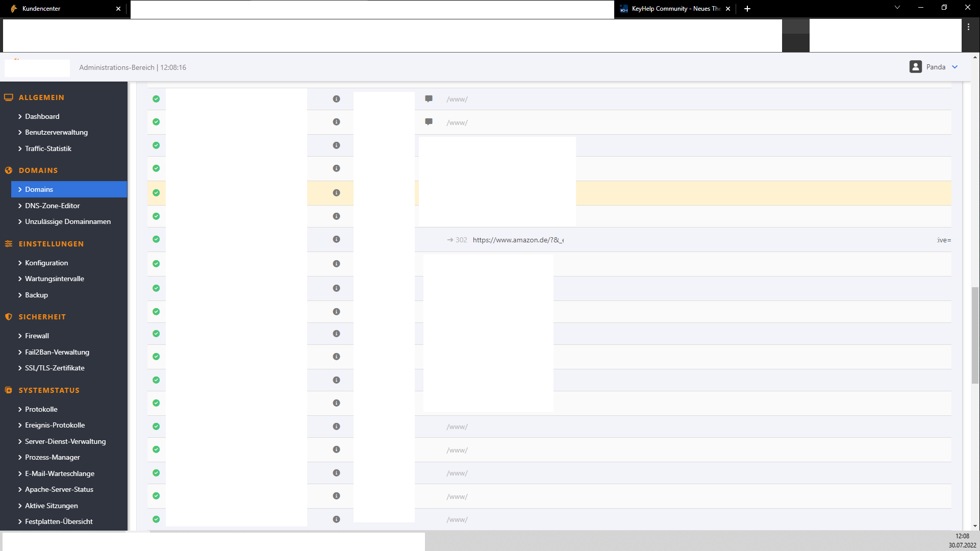The height and width of the screenshot is (551, 980).
Task: Click the Panda user avatar icon
Action: click(915, 67)
